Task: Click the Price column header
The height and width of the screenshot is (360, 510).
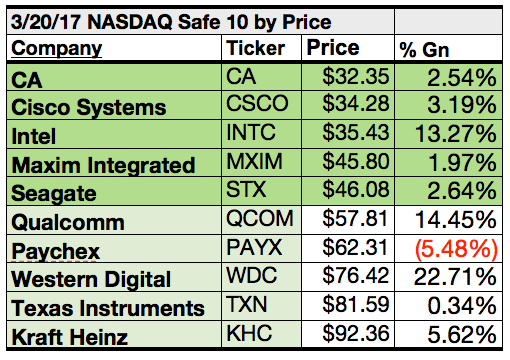Action: coord(348,48)
